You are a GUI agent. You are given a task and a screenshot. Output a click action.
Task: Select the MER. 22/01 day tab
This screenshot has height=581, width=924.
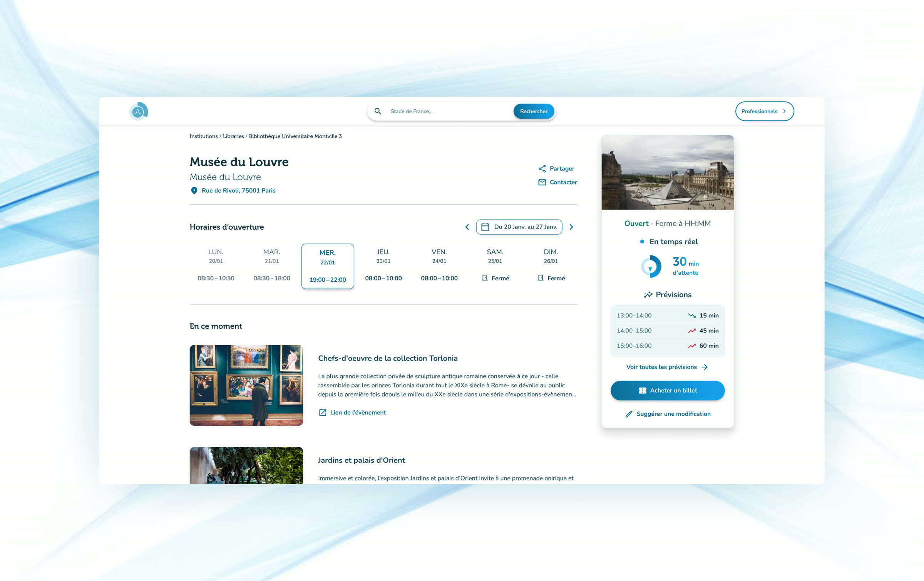[x=328, y=266]
